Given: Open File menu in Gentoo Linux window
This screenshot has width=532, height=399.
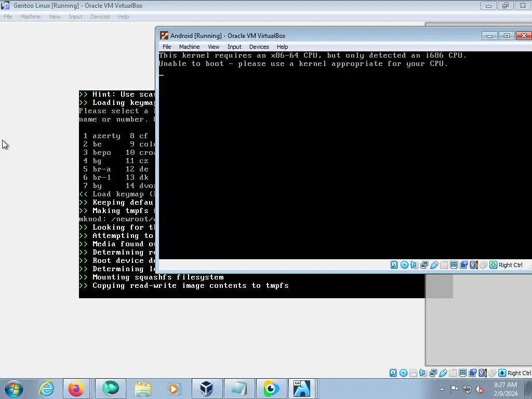Looking at the screenshot, I should (x=8, y=17).
